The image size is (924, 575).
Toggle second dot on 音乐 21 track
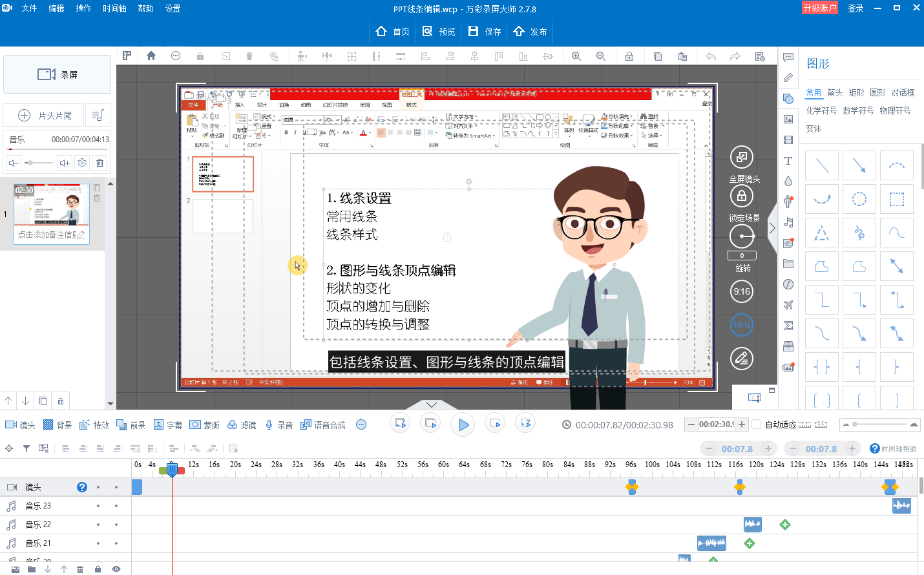tap(116, 543)
